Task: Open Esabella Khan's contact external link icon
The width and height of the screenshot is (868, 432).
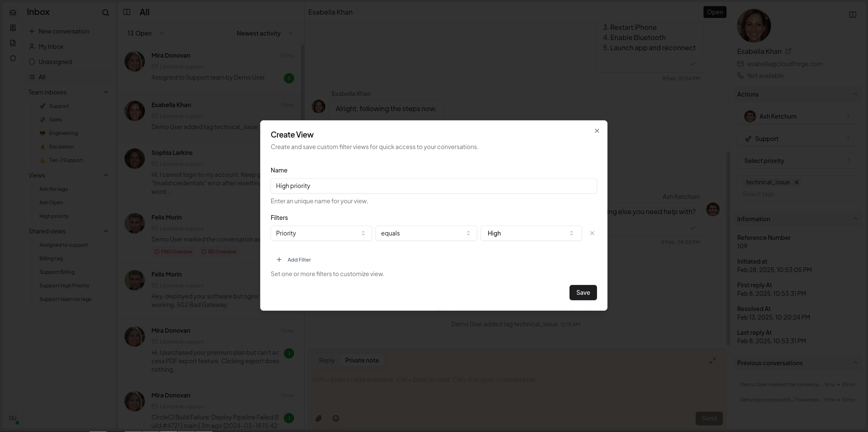Action: 788,51
